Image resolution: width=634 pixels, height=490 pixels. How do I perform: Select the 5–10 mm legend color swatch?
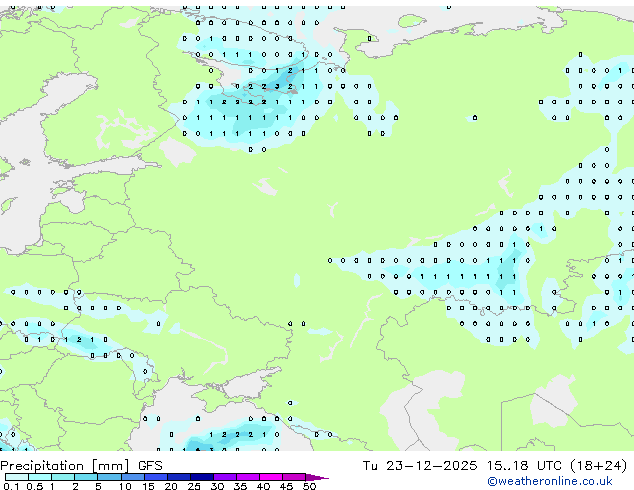(x=109, y=477)
